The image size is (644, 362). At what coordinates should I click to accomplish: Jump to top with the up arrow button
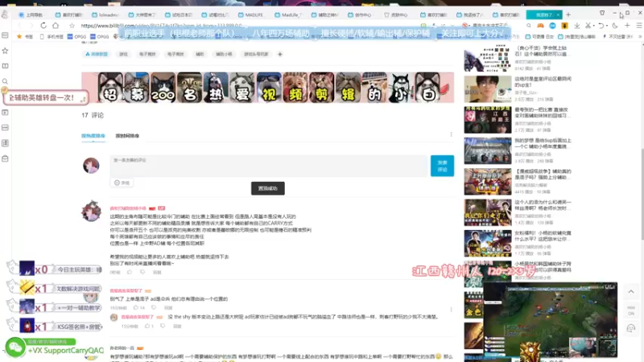631,292
